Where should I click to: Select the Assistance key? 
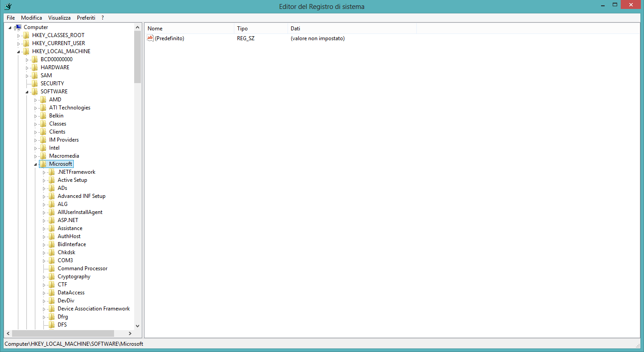click(x=70, y=228)
